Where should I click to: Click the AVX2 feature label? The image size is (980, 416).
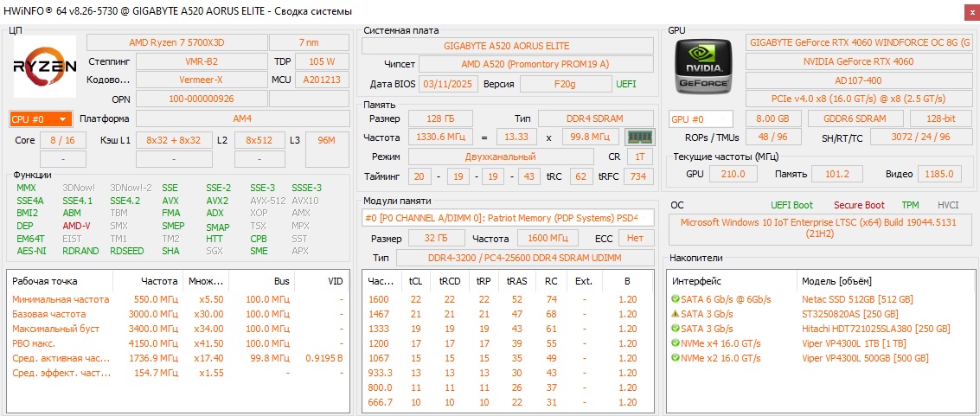click(217, 201)
